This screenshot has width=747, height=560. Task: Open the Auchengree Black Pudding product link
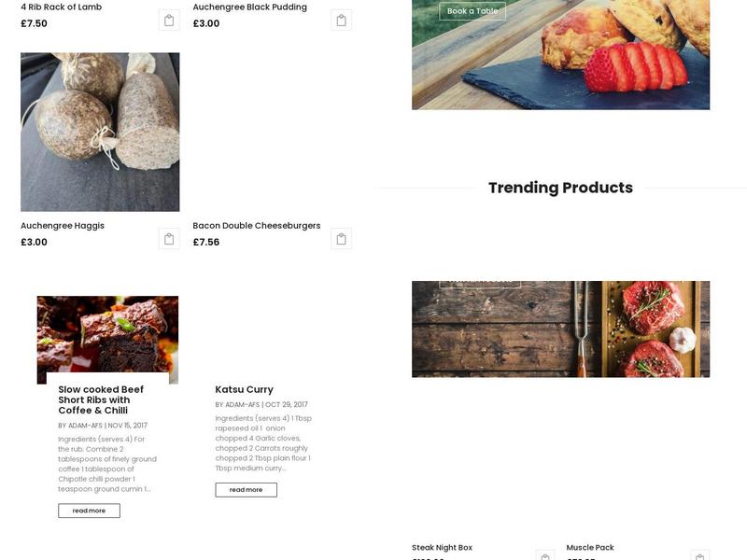coord(249,7)
